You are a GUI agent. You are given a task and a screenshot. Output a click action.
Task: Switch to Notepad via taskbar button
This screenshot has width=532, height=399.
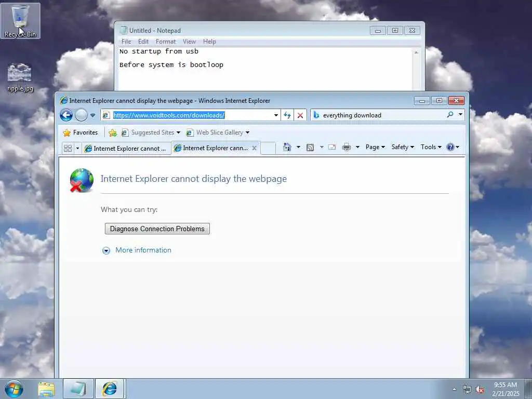tap(78, 389)
